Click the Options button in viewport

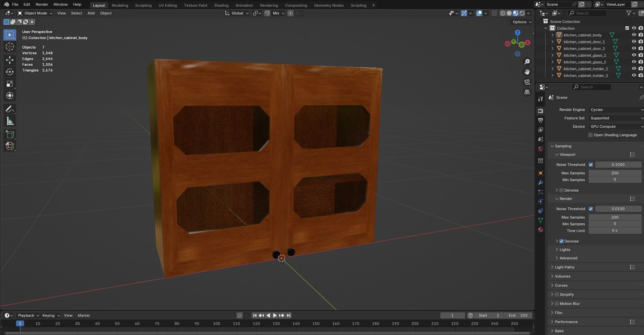(522, 22)
